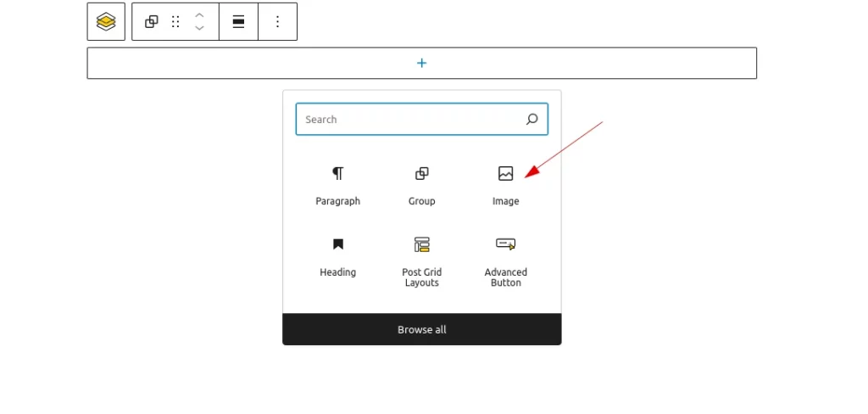Pick the Heading bookmark icon
Screen dimensions: 868x414
pos(337,244)
